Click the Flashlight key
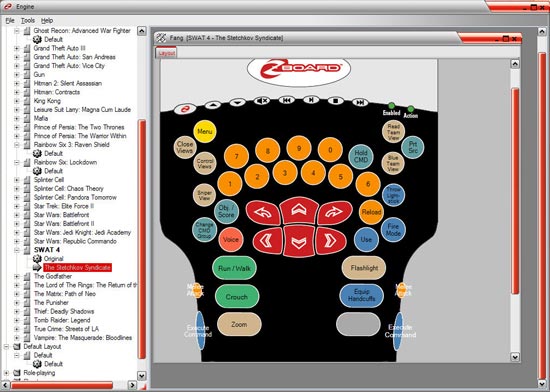This screenshot has width=550, height=392. pyautogui.click(x=364, y=268)
